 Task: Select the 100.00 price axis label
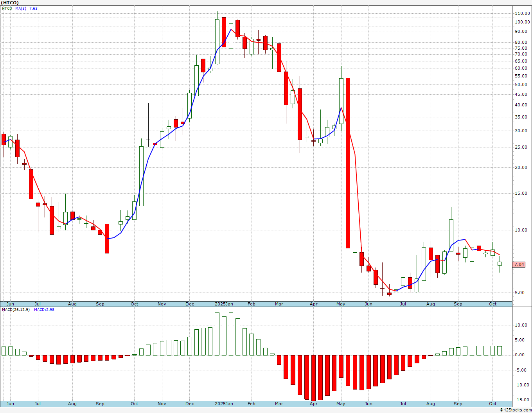[x=522, y=22]
